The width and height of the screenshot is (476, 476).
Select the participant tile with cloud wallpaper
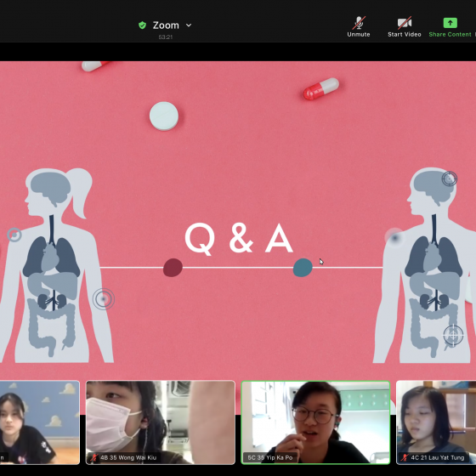[40, 422]
